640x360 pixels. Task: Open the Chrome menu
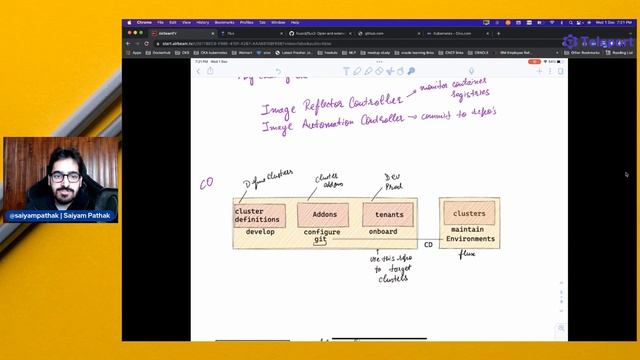pos(144,23)
